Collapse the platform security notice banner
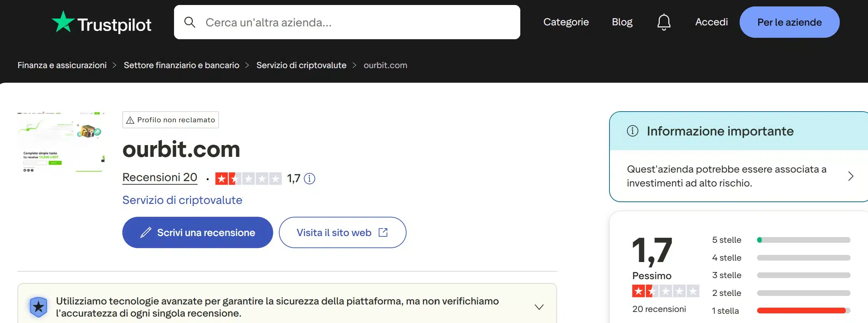The width and height of the screenshot is (868, 323). coord(538,306)
